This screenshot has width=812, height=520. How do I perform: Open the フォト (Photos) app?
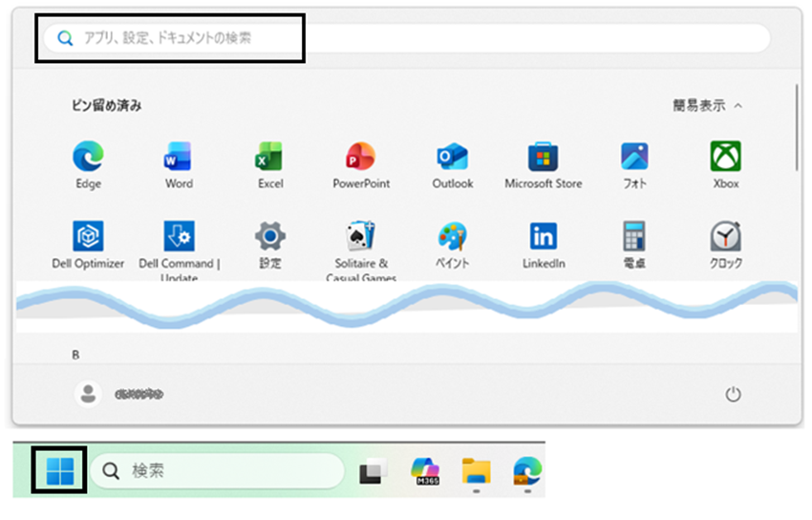click(634, 165)
